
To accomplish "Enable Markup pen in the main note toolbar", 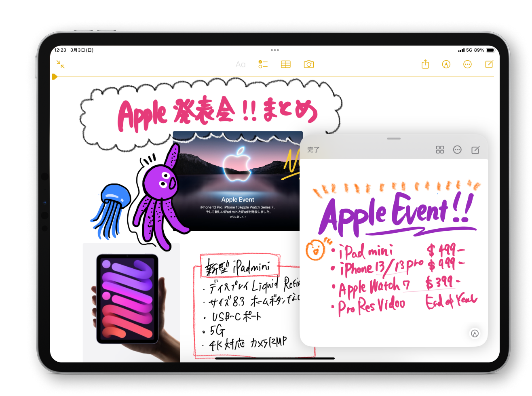I will tap(446, 64).
